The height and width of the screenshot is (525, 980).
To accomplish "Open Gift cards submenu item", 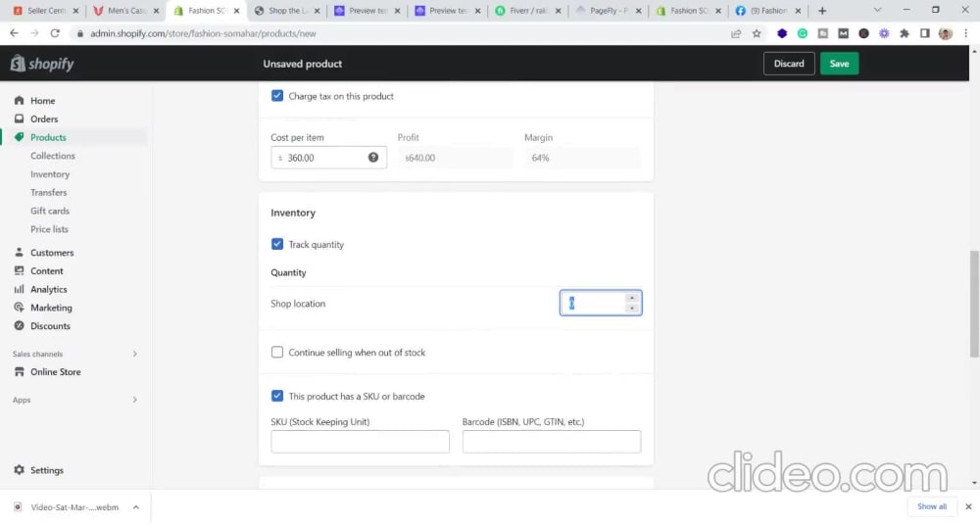I will [x=50, y=211].
